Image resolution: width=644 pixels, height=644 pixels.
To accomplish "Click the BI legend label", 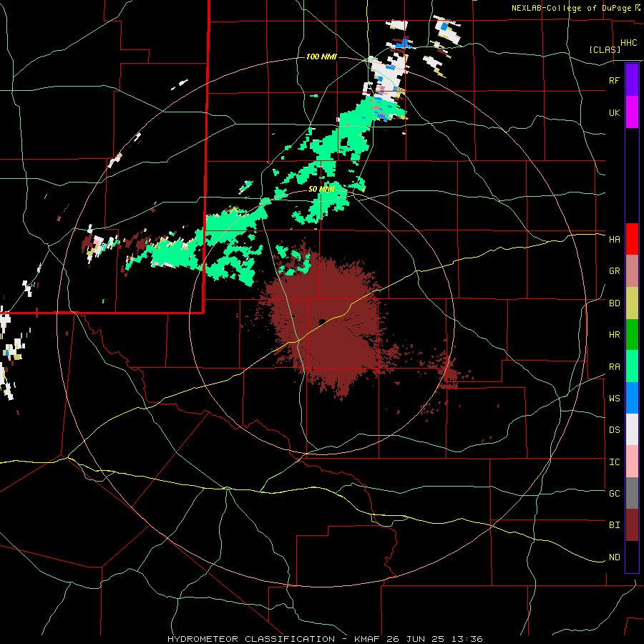I will 614,525.
